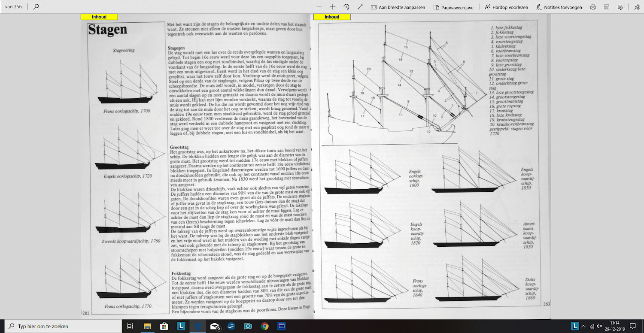Open the PDF search magnifier icon
644x333 pixels.
pyautogui.click(x=36, y=7)
